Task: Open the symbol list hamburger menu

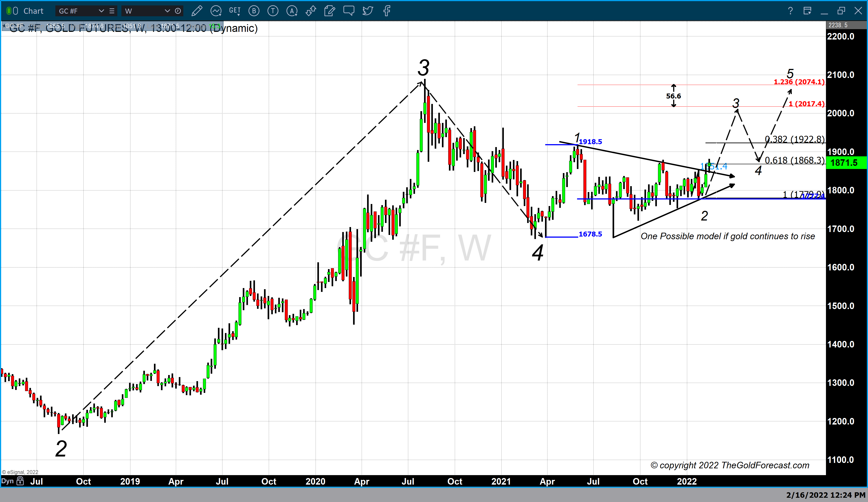Action: click(x=112, y=11)
